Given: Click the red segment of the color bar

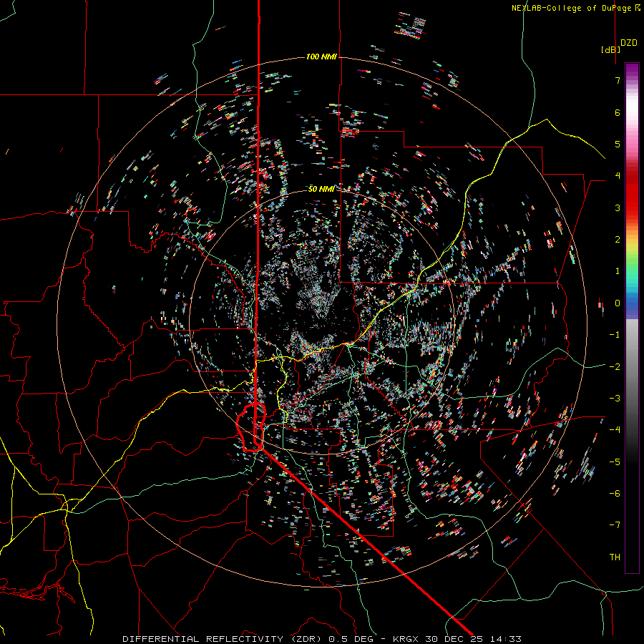Looking at the screenshot, I should tap(632, 193).
